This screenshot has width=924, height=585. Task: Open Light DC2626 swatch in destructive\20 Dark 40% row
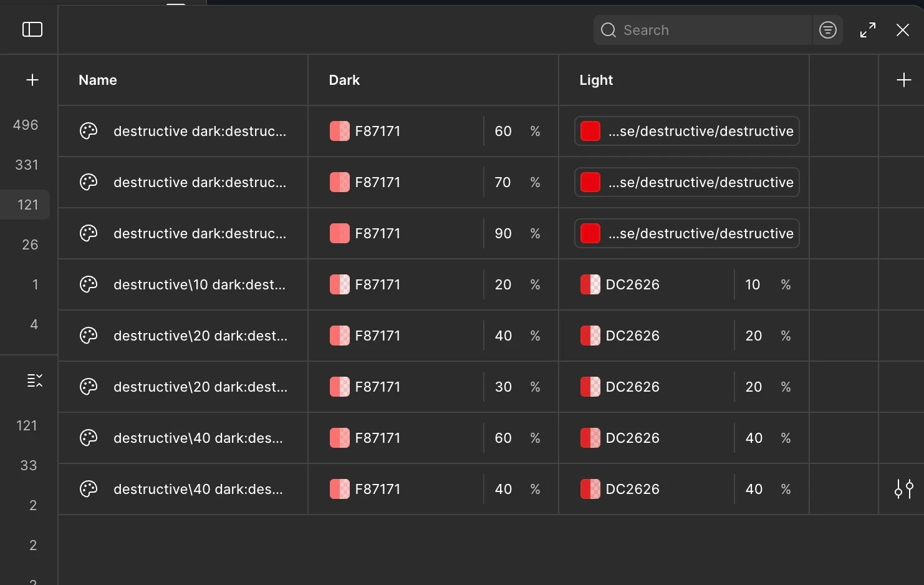coord(590,336)
